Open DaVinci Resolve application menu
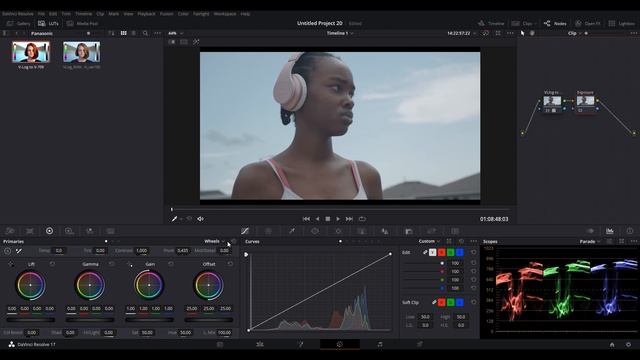Screen dimensions: 640x360 click(x=18, y=14)
